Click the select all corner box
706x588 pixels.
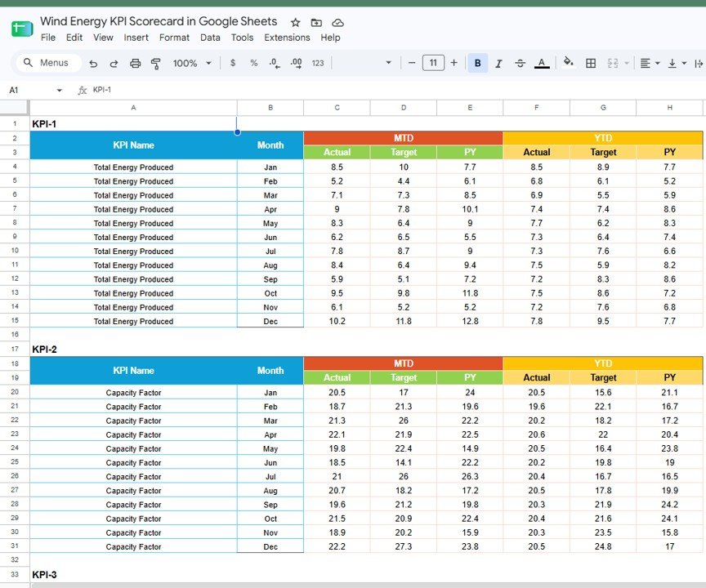15,108
